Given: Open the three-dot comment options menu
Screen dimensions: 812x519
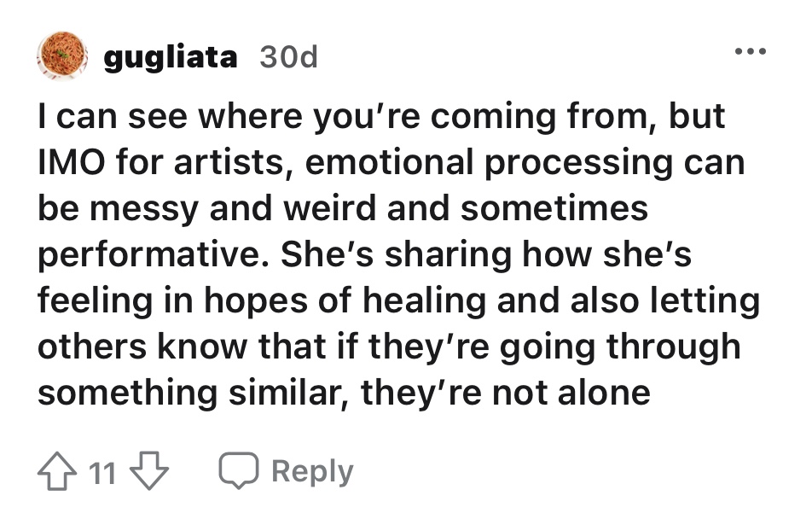Looking at the screenshot, I should pos(751,52).
